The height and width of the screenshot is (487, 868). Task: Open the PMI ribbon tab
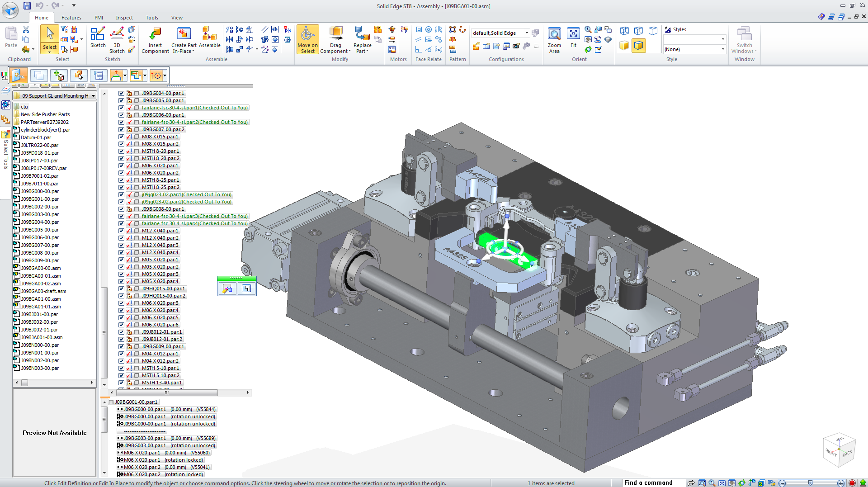click(99, 18)
